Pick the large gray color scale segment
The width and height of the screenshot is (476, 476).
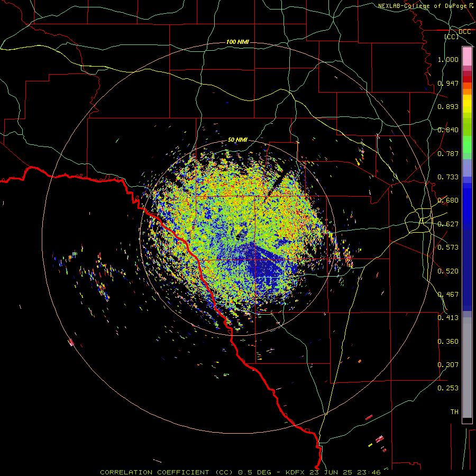point(467,368)
